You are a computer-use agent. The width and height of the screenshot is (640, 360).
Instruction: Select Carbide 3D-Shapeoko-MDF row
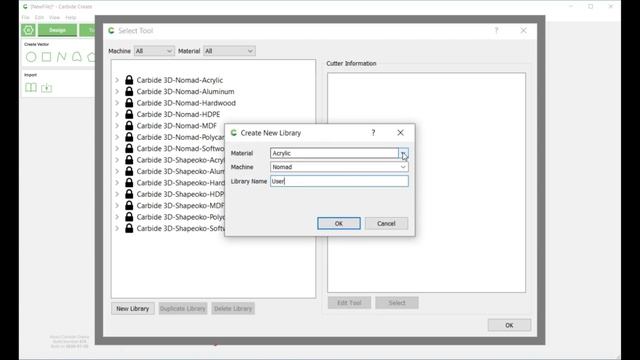pyautogui.click(x=180, y=205)
